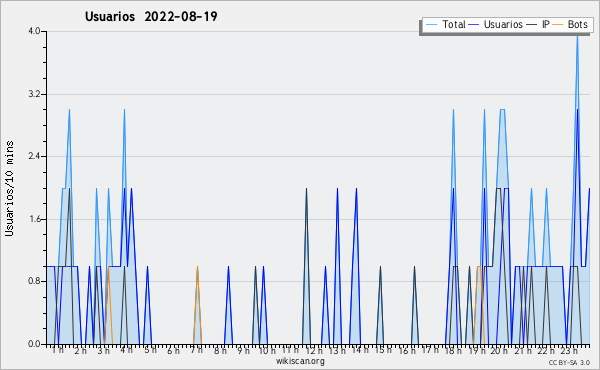Click the 'Usuarios/10 mins' axis label

[x=9, y=189]
